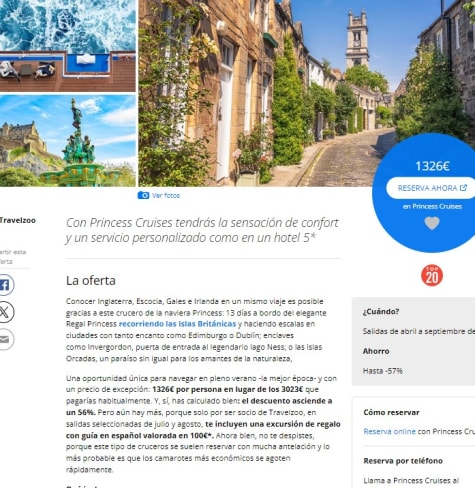Click the La oferta heading
The height and width of the screenshot is (488, 475).
tap(91, 281)
